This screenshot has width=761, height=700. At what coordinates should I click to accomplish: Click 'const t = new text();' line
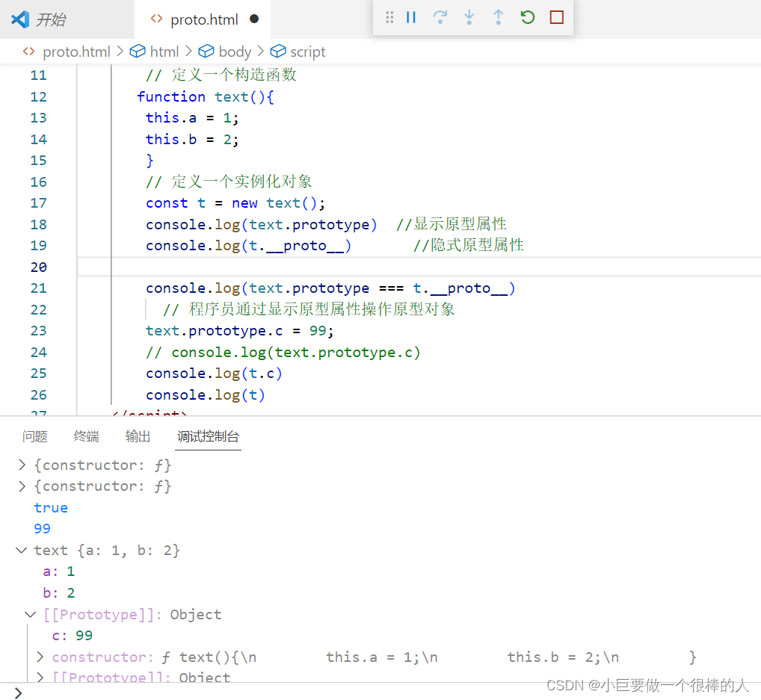[235, 202]
